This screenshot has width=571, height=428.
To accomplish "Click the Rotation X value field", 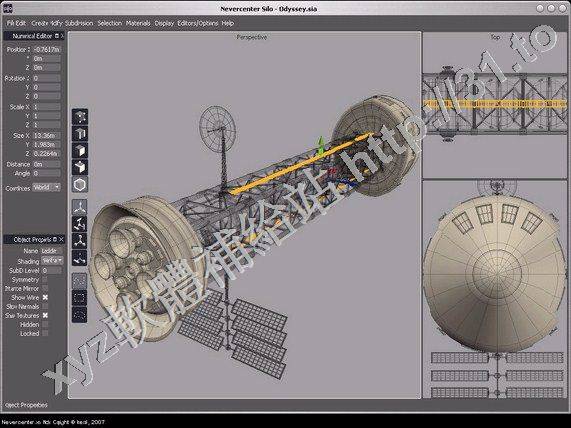I will pos(46,78).
